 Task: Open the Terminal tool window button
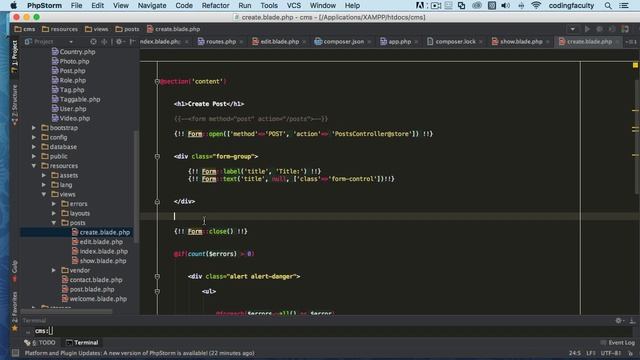(82, 342)
